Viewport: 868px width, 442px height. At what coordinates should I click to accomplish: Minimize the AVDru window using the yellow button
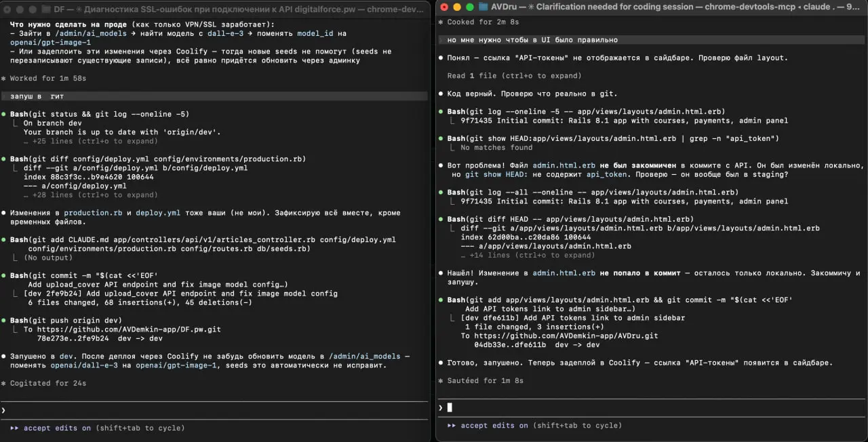(456, 6)
